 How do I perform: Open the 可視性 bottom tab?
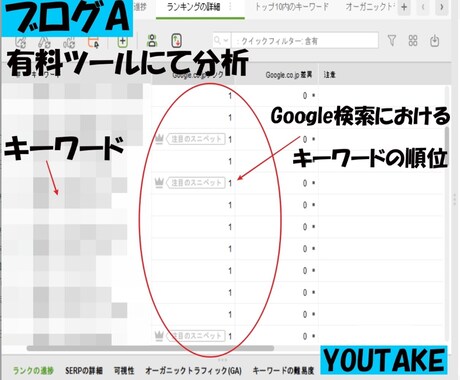click(124, 370)
